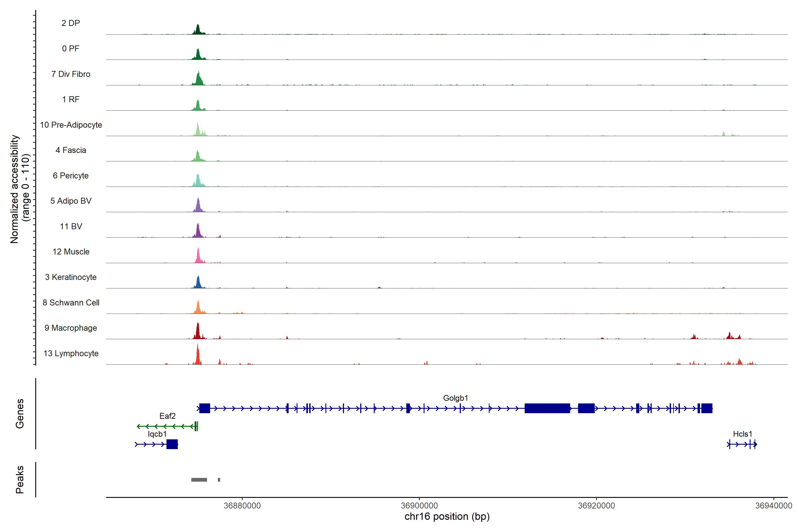Click the 9 Macrophage track label
798x532 pixels.
pos(70,328)
